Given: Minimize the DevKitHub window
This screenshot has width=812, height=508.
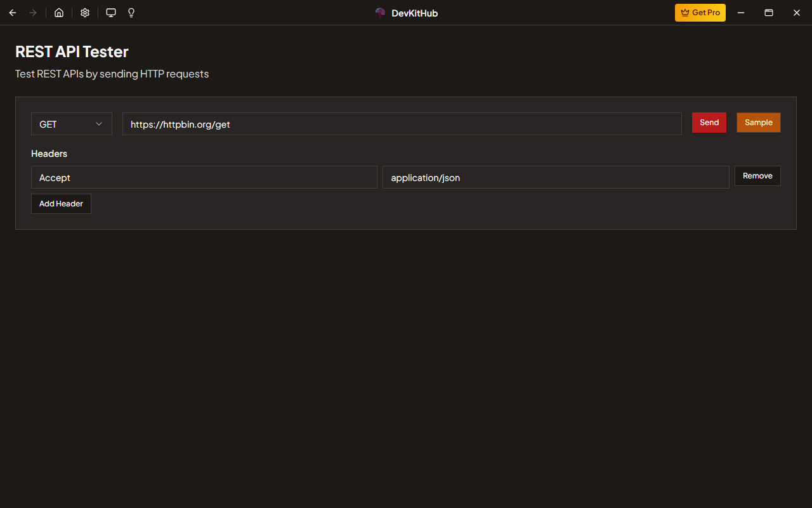Looking at the screenshot, I should [x=740, y=13].
